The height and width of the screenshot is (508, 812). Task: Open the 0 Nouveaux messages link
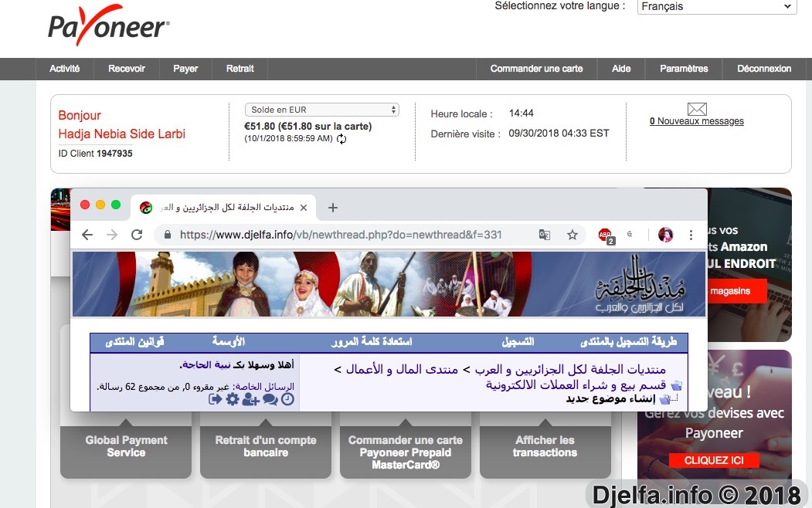click(697, 121)
